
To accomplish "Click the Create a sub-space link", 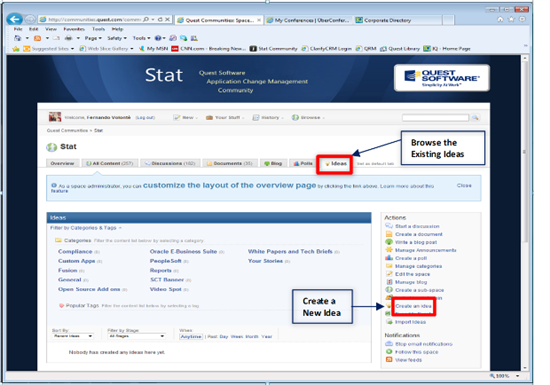I will (x=420, y=290).
